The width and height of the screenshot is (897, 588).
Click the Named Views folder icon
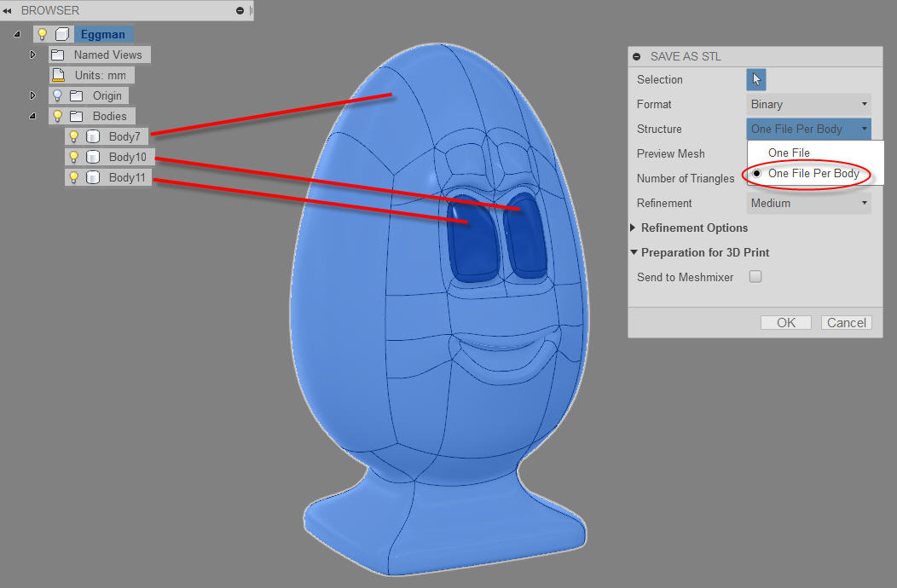tap(57, 55)
